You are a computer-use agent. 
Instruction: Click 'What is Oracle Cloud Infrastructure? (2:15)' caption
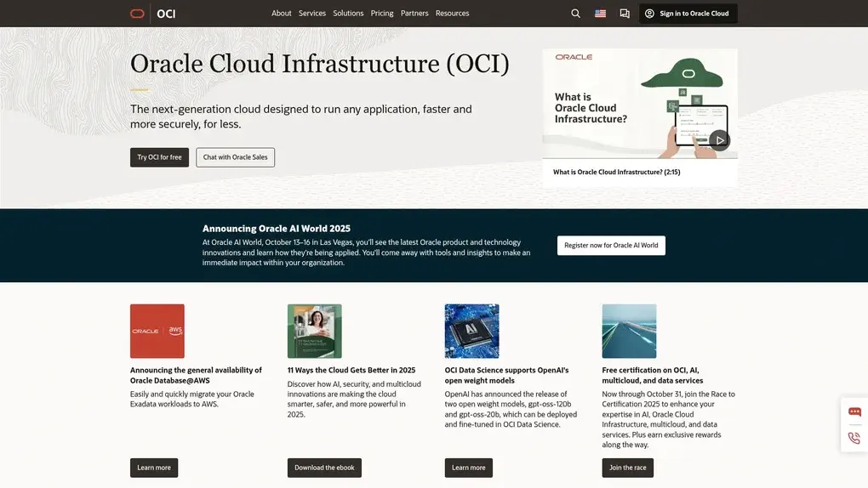(617, 172)
